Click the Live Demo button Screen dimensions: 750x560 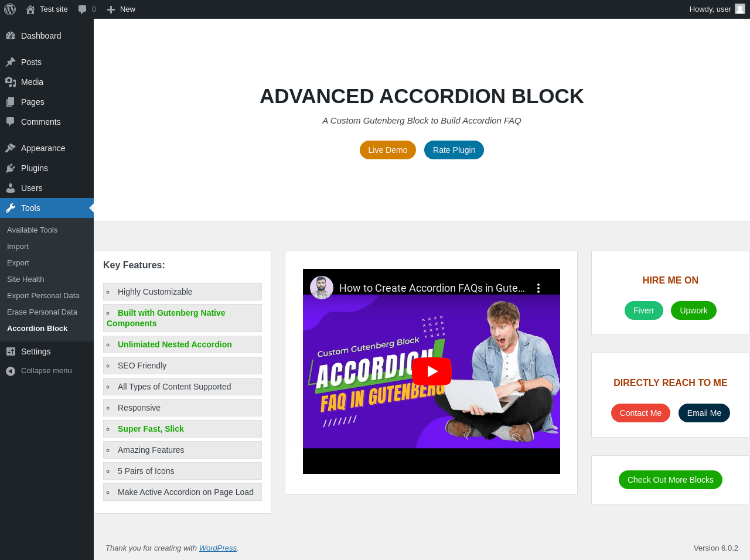pos(388,150)
